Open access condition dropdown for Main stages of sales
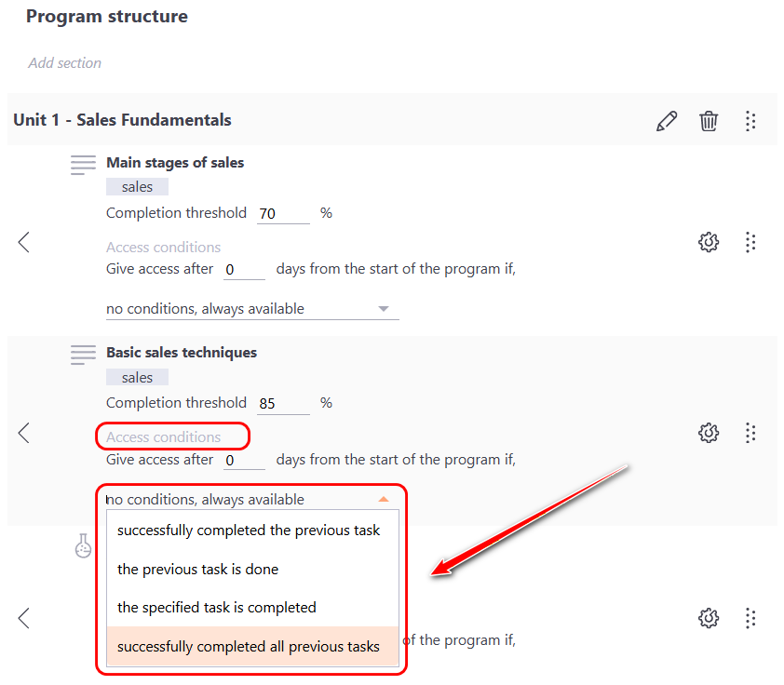Image resolution: width=784 pixels, height=685 pixels. (x=251, y=309)
